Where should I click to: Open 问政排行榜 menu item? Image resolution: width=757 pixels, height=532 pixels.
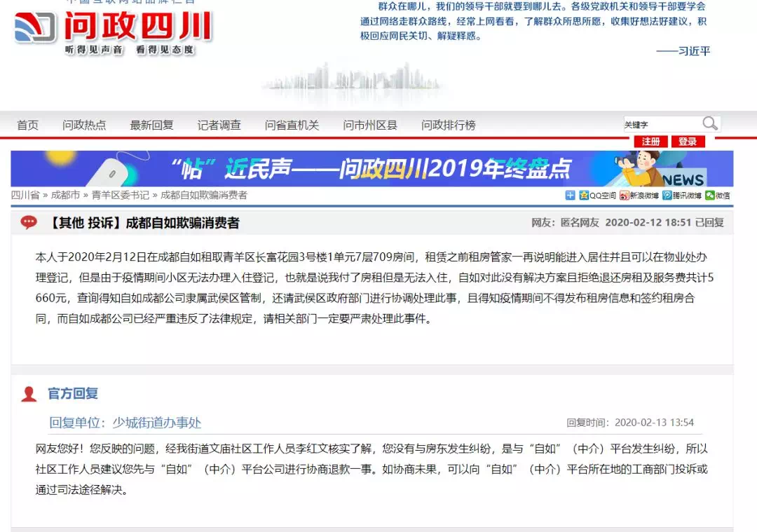[449, 125]
